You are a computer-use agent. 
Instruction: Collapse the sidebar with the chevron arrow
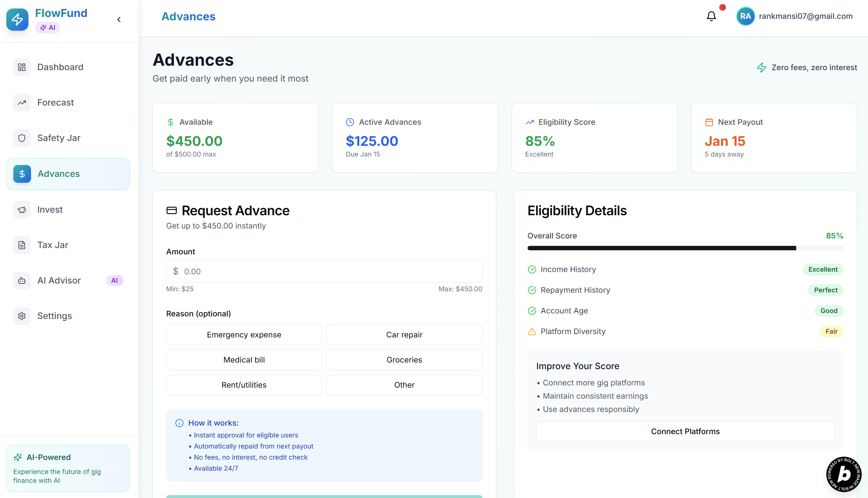[119, 20]
